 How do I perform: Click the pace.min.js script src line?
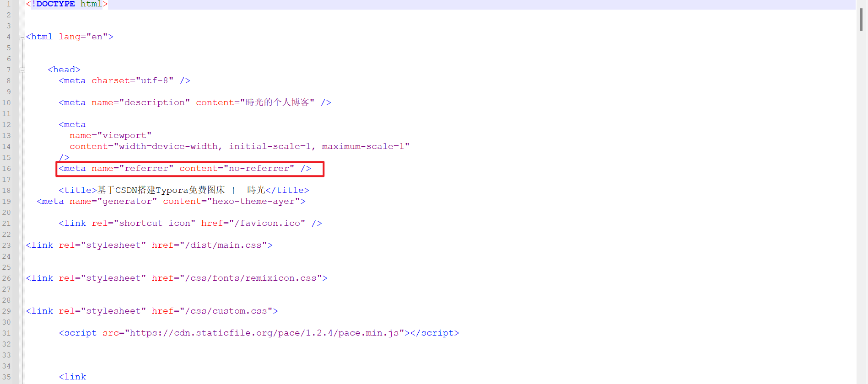click(x=259, y=333)
